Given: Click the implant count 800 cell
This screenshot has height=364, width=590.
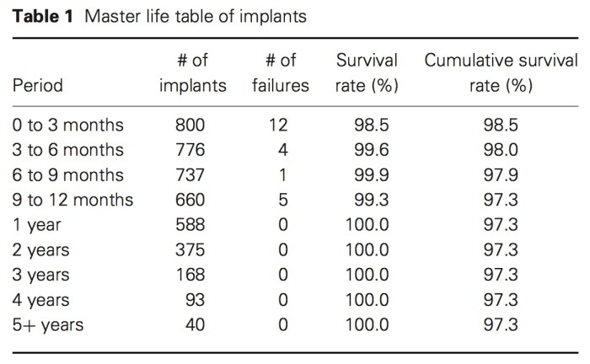Looking at the screenshot, I should pyautogui.click(x=190, y=126).
